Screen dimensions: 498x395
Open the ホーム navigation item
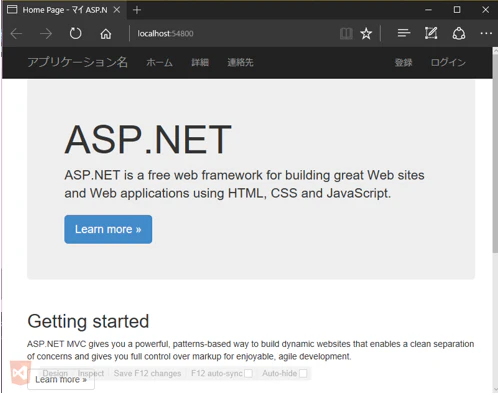(160, 62)
